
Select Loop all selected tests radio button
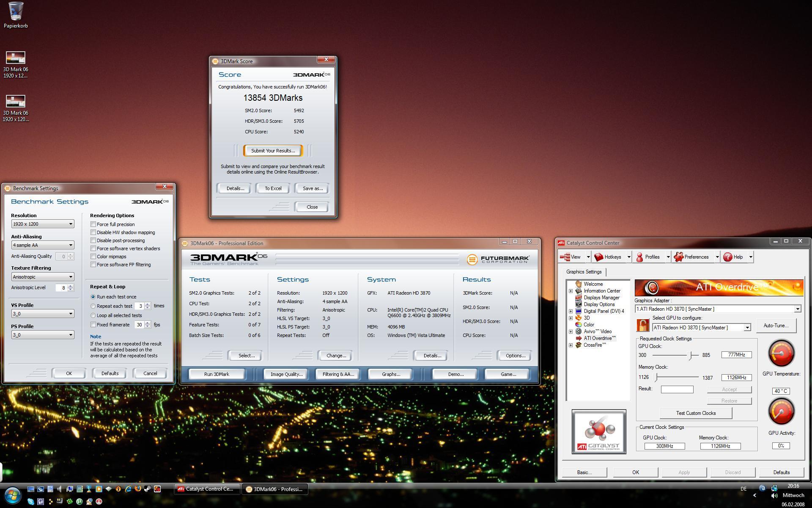click(x=93, y=315)
